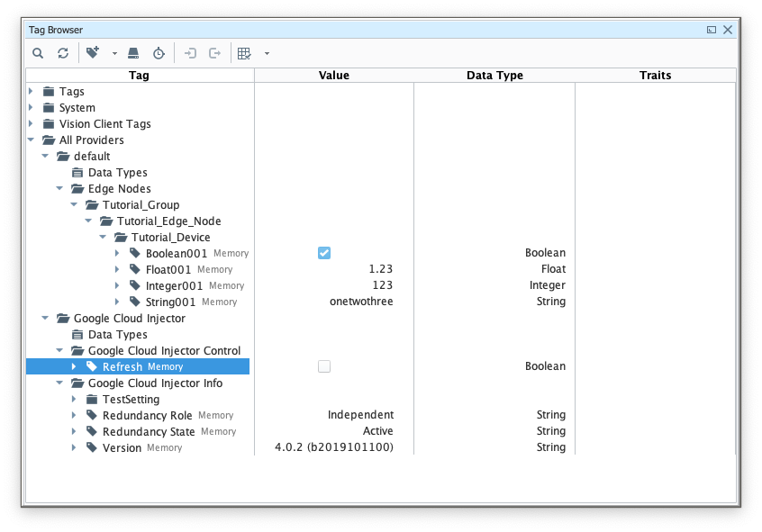Collapse the Edge Nodes folder

click(59, 188)
